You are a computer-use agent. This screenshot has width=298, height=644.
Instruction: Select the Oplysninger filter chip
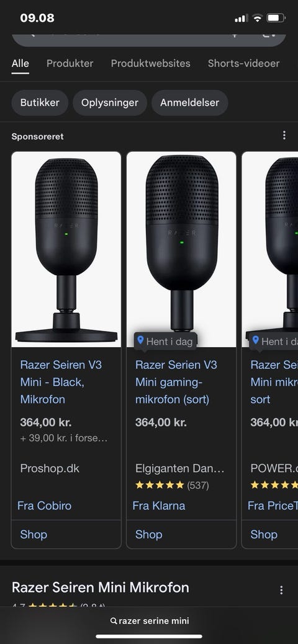pyautogui.click(x=110, y=103)
